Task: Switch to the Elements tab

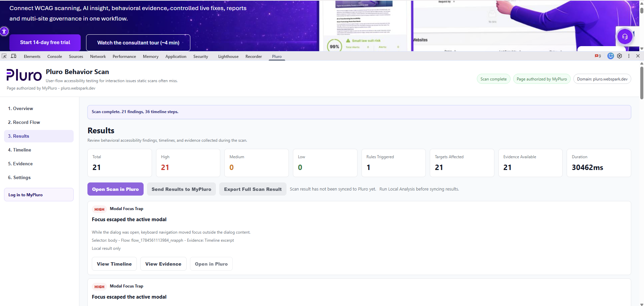Action: click(32, 57)
